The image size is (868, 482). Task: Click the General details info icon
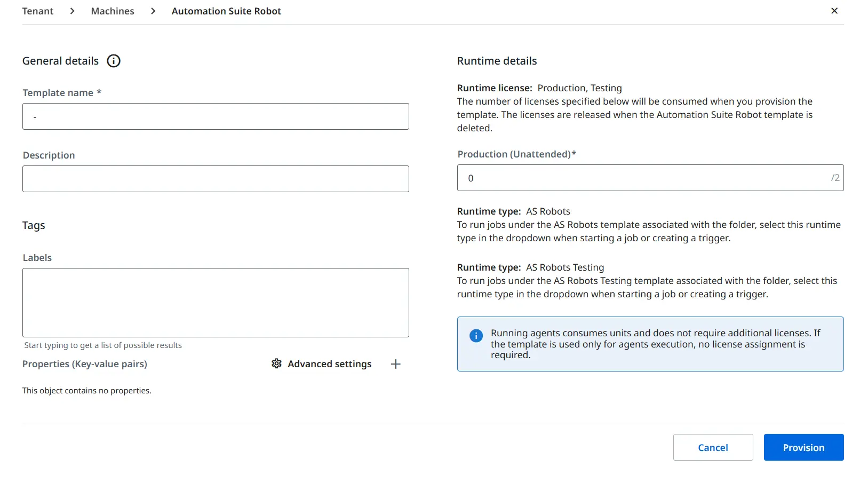click(114, 61)
